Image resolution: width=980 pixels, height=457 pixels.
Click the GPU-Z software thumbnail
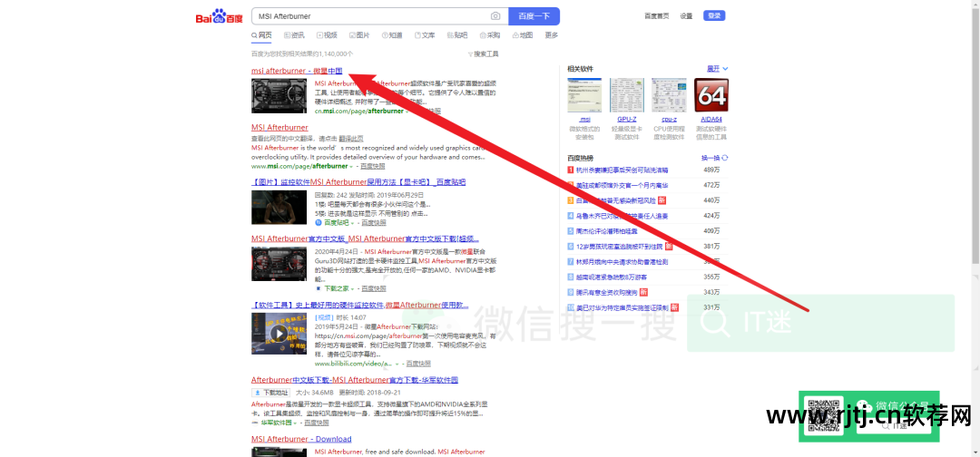coord(627,95)
